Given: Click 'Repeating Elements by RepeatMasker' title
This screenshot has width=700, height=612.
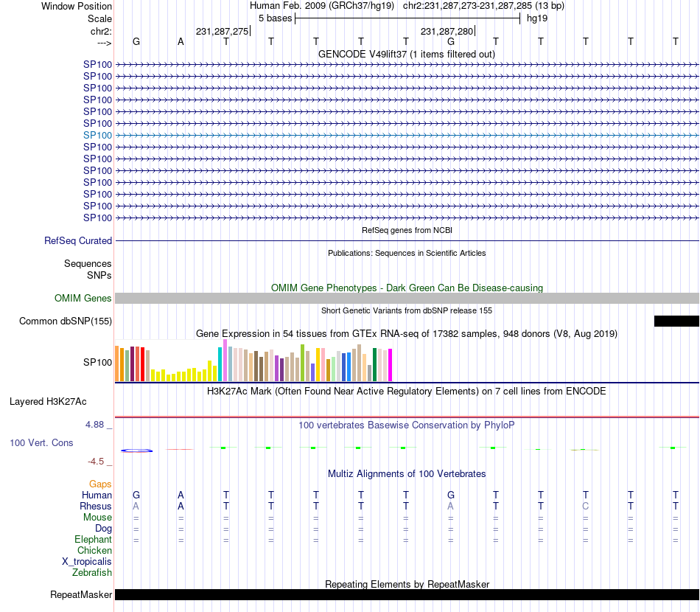Looking at the screenshot, I should [x=407, y=584].
